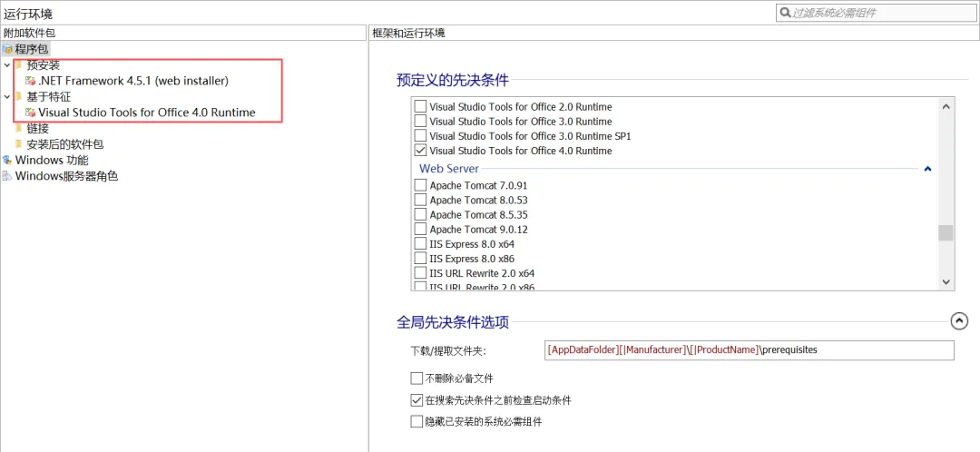The height and width of the screenshot is (452, 980).
Task: Select the 基于特征 tree item
Action: [x=49, y=97]
